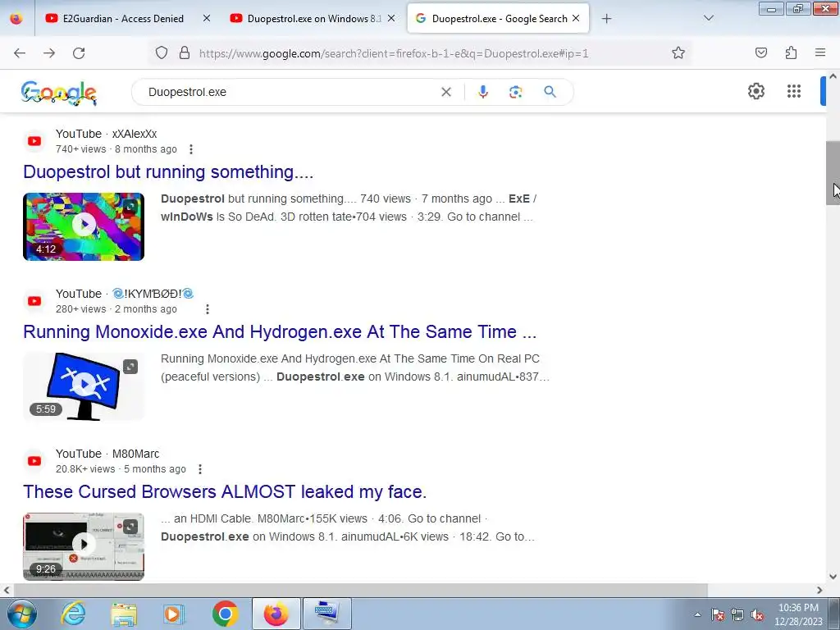The width and height of the screenshot is (840, 630).
Task: Open 'Running Monoxide.exe And Hydrogen.exe' result
Action: (280, 331)
